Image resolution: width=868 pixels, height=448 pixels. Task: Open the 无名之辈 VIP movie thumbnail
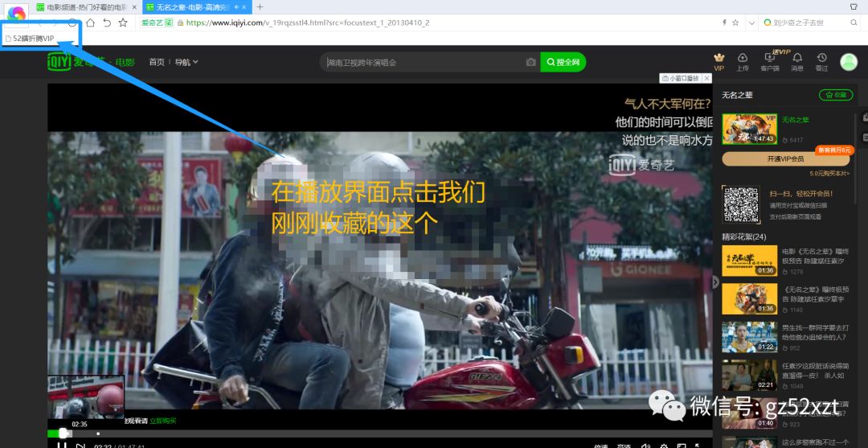[750, 129]
